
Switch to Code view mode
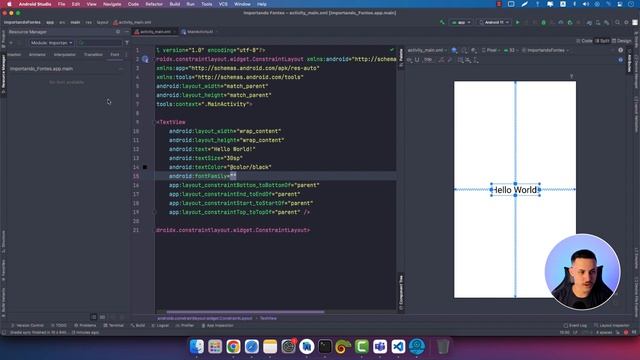pyautogui.click(x=584, y=41)
